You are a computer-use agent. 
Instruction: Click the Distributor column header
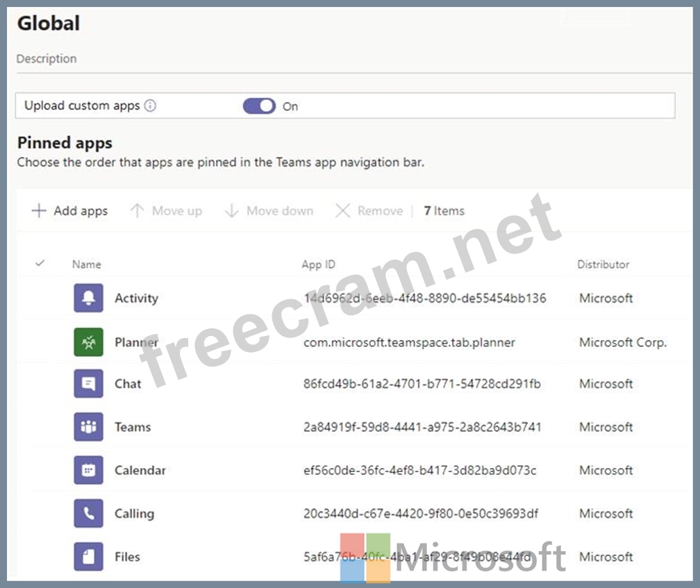click(603, 264)
